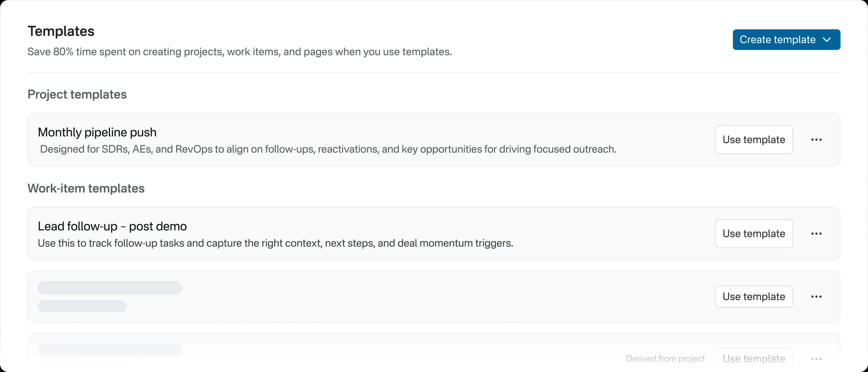This screenshot has width=868, height=372.
Task: Click the Templates page title
Action: [61, 31]
